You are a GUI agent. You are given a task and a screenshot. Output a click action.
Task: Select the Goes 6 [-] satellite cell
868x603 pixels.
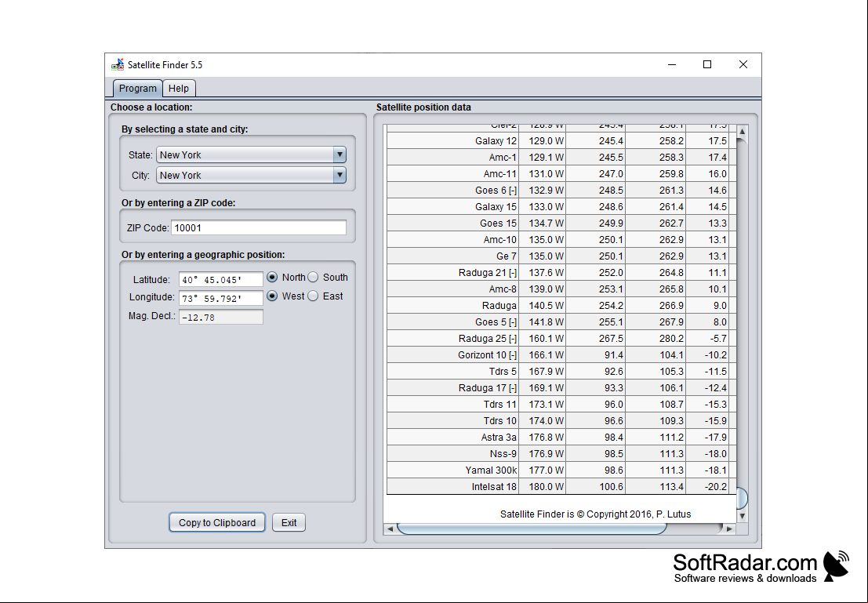click(x=453, y=191)
